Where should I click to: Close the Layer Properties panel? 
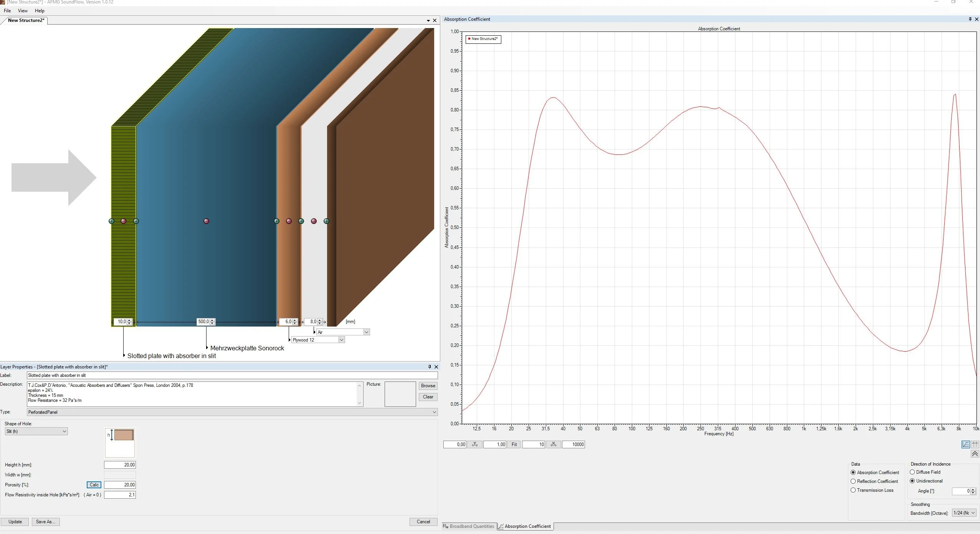[436, 367]
